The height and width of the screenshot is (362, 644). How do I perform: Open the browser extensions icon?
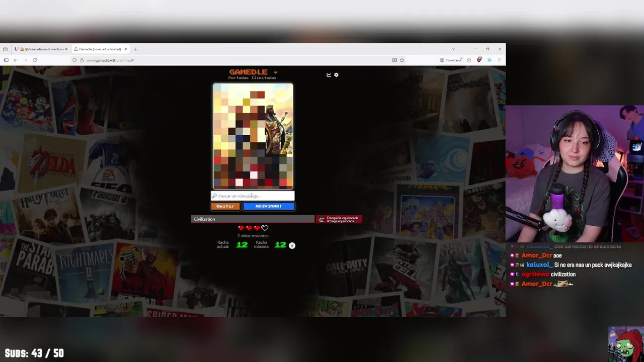(x=469, y=60)
